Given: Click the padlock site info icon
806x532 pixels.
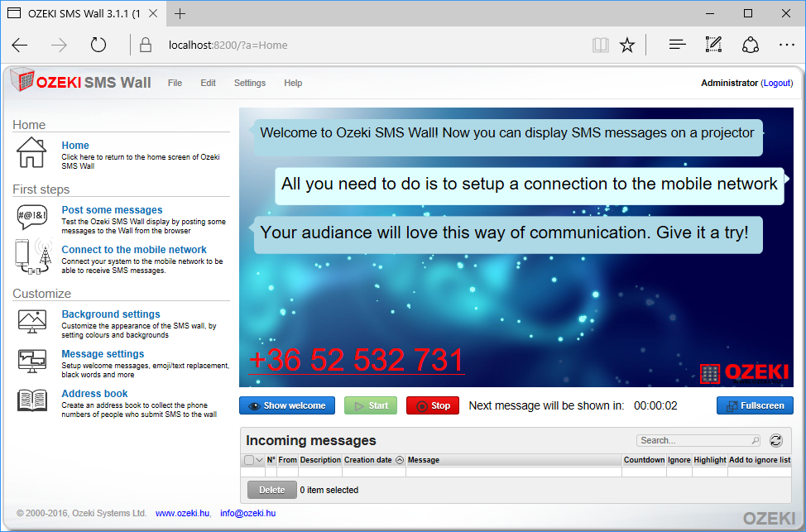Looking at the screenshot, I should (146, 46).
